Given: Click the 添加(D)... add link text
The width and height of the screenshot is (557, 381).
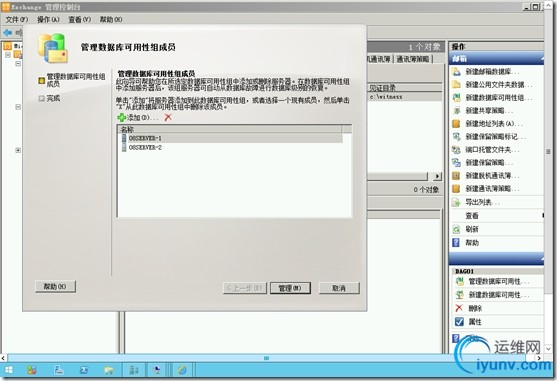Looking at the screenshot, I should coord(142,118).
